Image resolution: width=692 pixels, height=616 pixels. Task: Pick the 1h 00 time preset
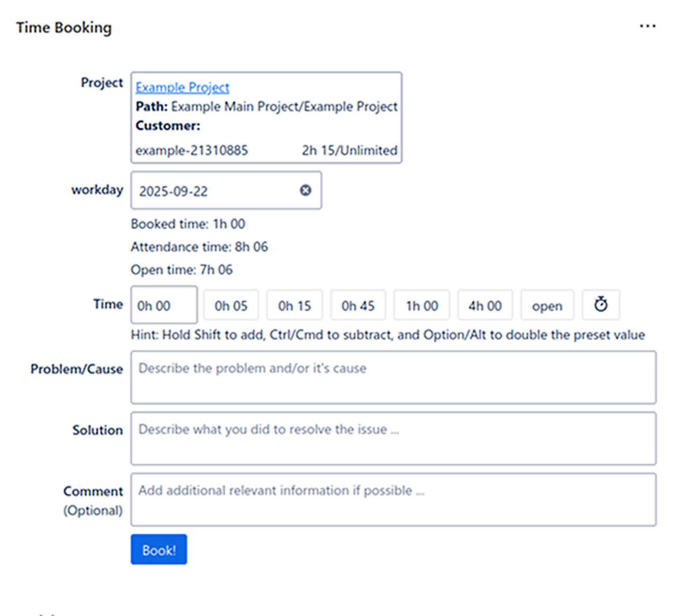pos(422,305)
